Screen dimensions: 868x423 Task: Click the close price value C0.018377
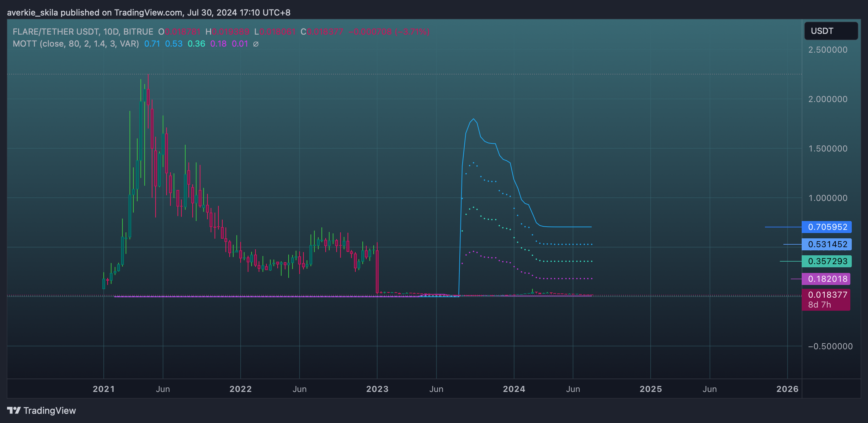click(x=322, y=32)
